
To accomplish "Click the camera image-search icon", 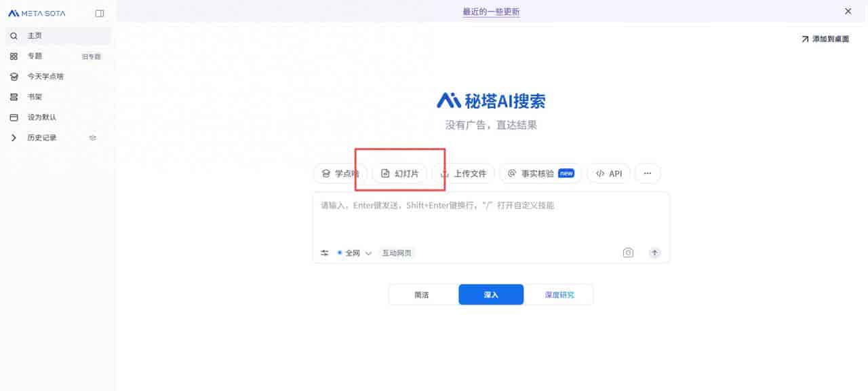I will (628, 253).
